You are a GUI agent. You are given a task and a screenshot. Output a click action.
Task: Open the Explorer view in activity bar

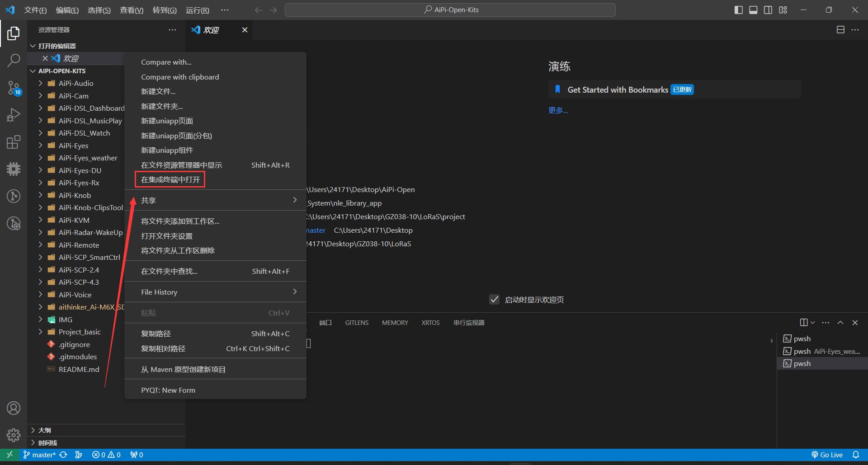point(14,33)
